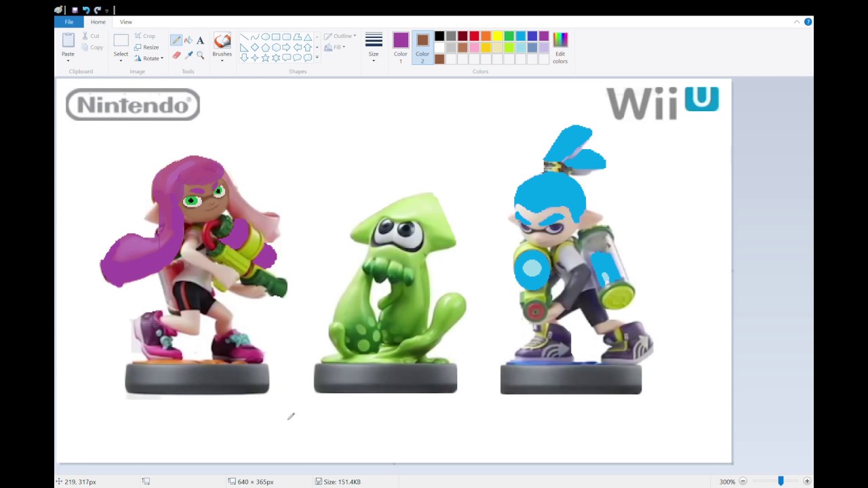Click the "300%" zoom level text
The height and width of the screenshot is (488, 868).
click(x=727, y=482)
